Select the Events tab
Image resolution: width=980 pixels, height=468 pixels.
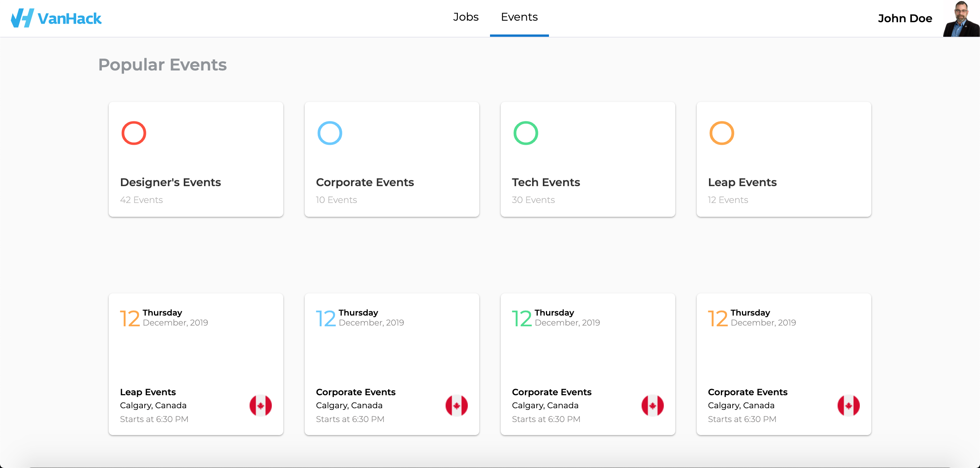pos(519,17)
